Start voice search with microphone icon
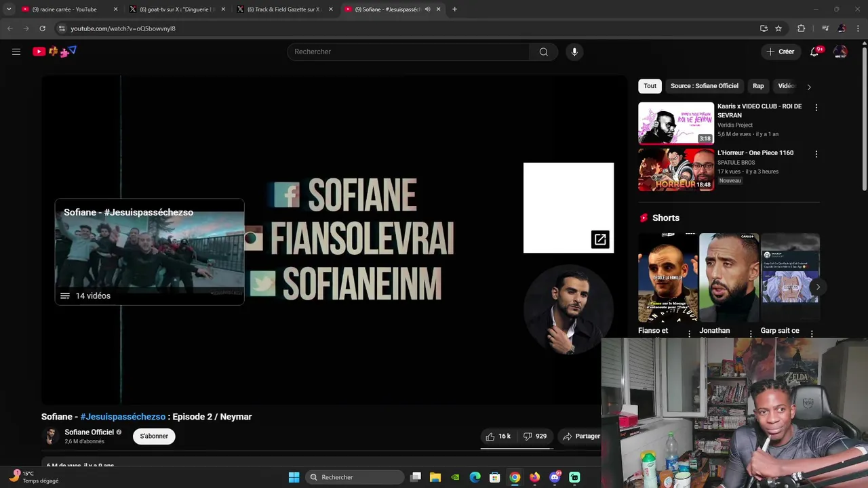 (574, 52)
